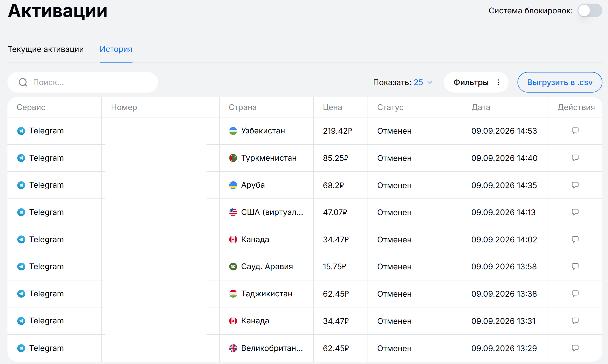Click Telegram icon in the first row
This screenshot has width=608, height=364.
tap(21, 131)
